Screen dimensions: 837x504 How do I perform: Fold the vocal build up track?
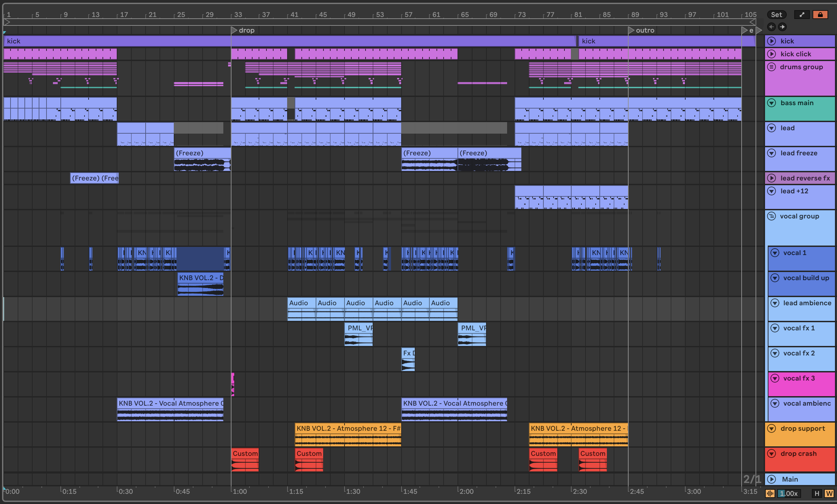775,278
